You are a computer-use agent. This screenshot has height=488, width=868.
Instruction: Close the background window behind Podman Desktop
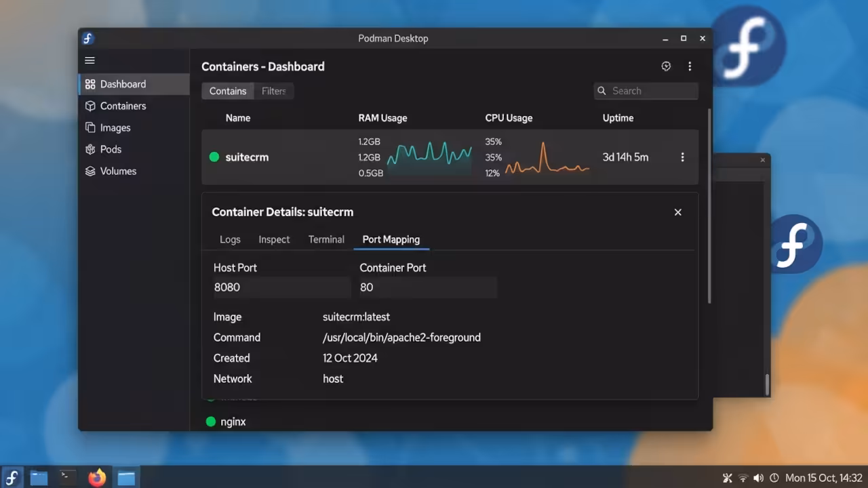pos(762,160)
